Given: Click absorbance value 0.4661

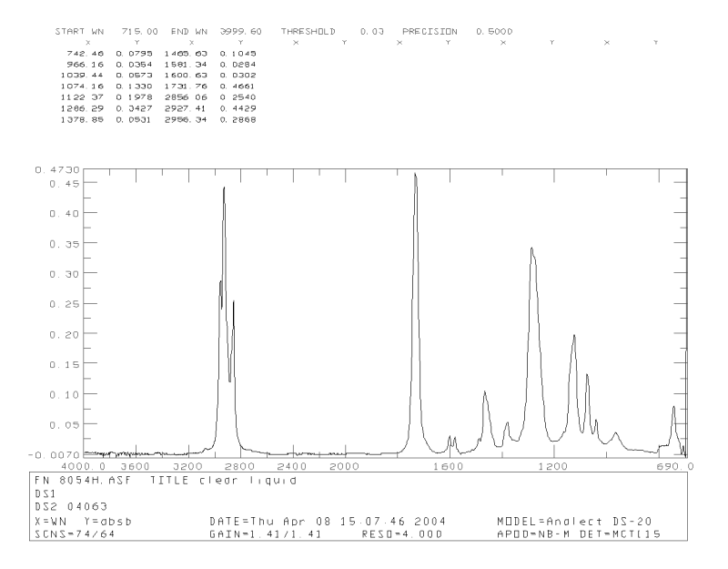Looking at the screenshot, I should pos(238,86).
